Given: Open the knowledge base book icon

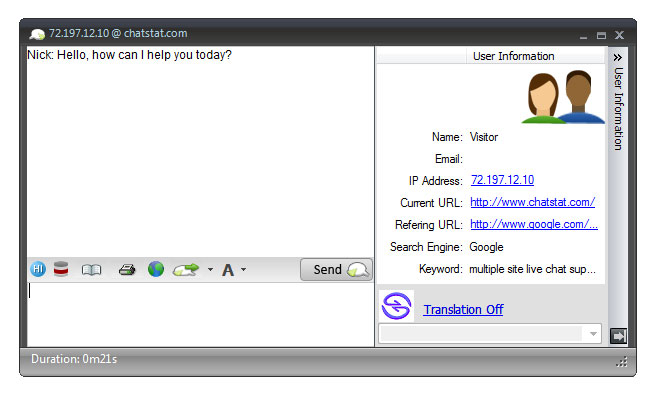Looking at the screenshot, I should click(91, 269).
